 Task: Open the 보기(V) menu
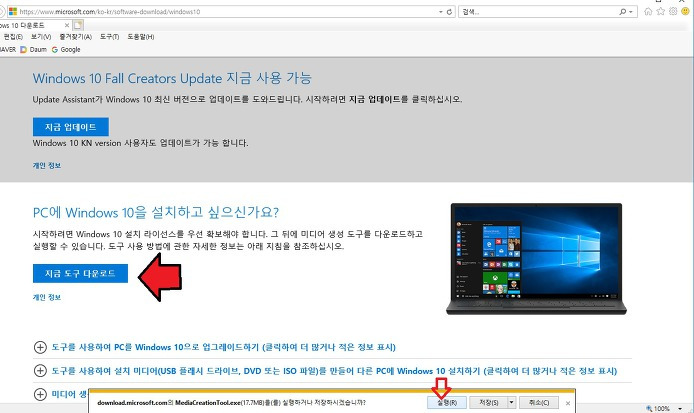point(41,37)
